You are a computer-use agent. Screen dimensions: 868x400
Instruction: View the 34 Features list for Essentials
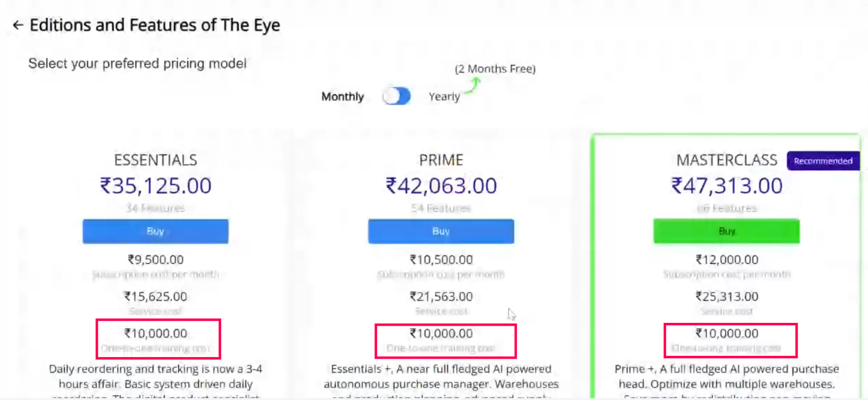click(x=155, y=208)
